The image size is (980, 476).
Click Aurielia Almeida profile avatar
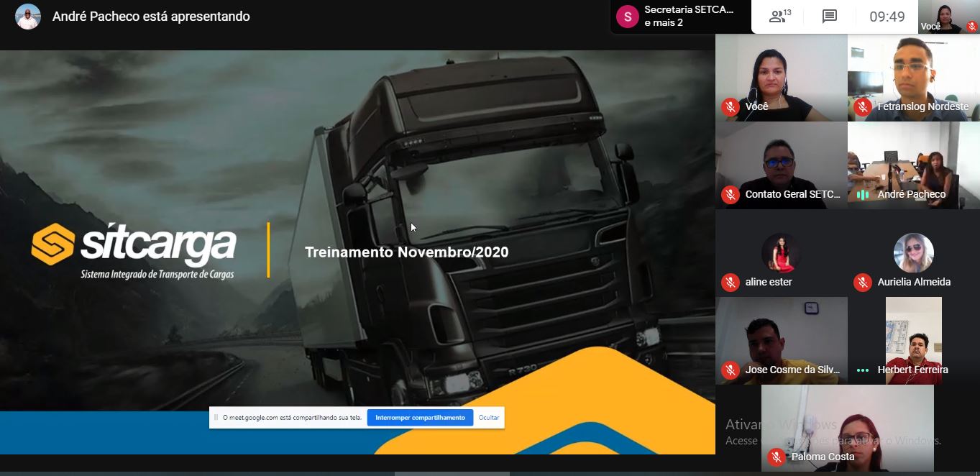tap(913, 253)
